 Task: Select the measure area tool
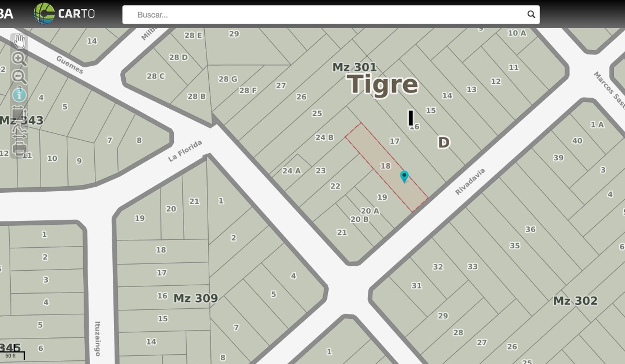(x=18, y=114)
